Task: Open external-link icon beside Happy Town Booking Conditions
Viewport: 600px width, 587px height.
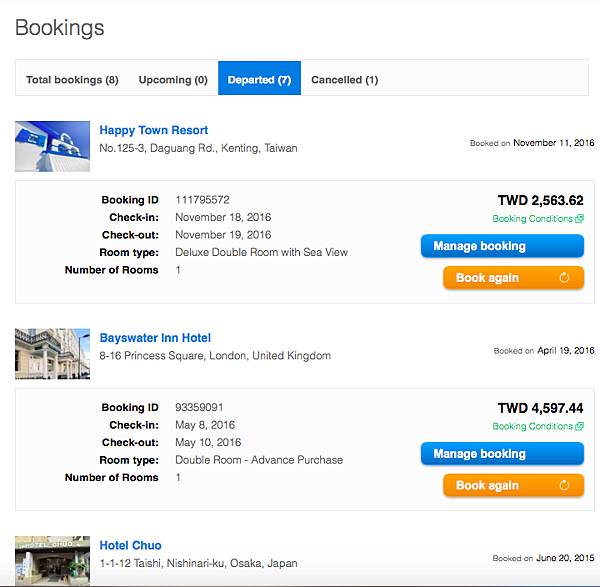Action: tap(579, 218)
